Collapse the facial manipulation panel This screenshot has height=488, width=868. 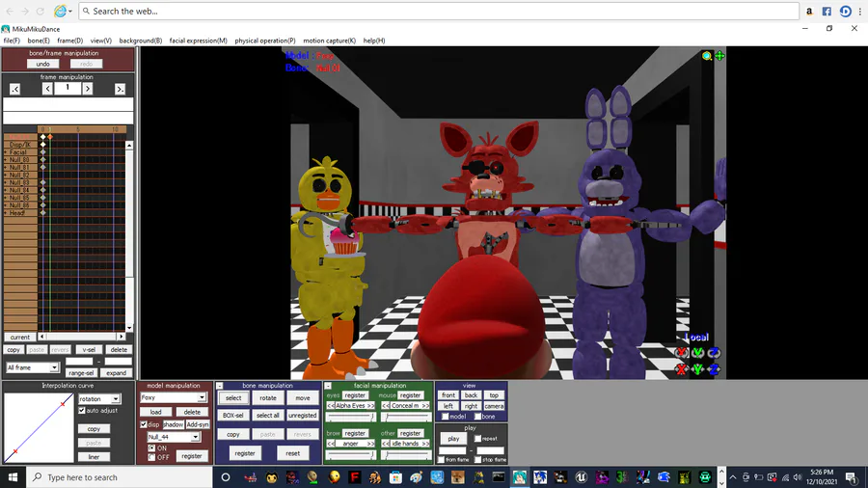[328, 386]
